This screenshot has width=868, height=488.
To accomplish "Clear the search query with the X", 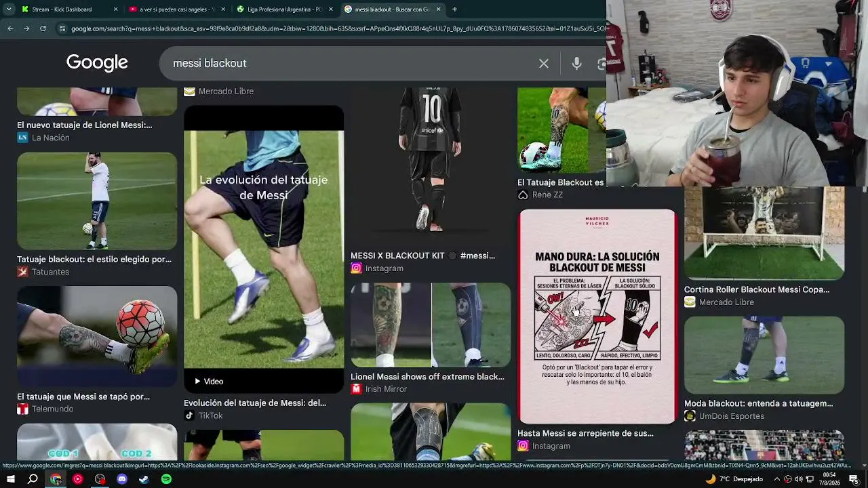I will (544, 64).
